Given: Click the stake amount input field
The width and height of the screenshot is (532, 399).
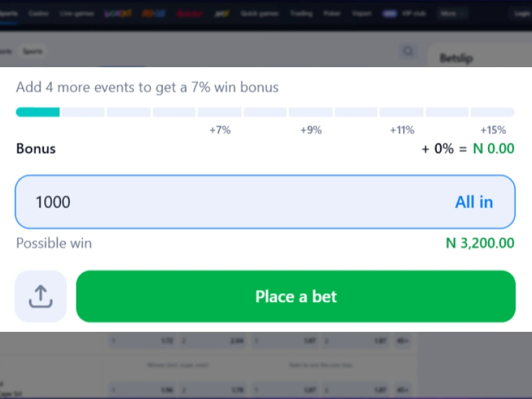Looking at the screenshot, I should 199,201.
